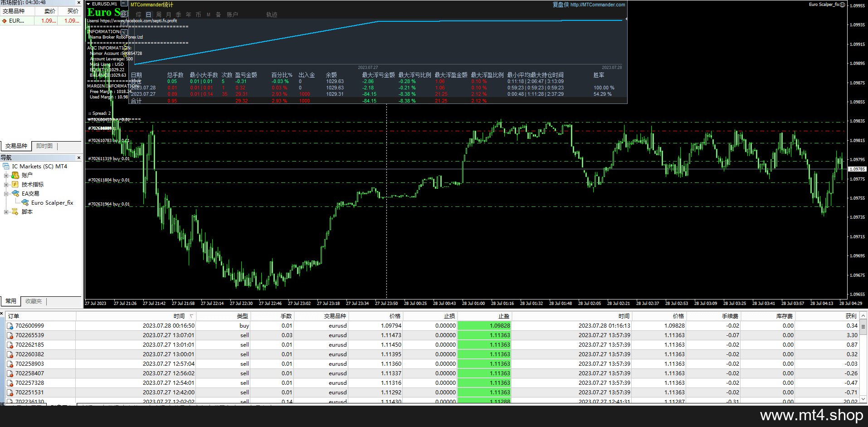Expand the 脚本 scripts tree node

tap(6, 212)
